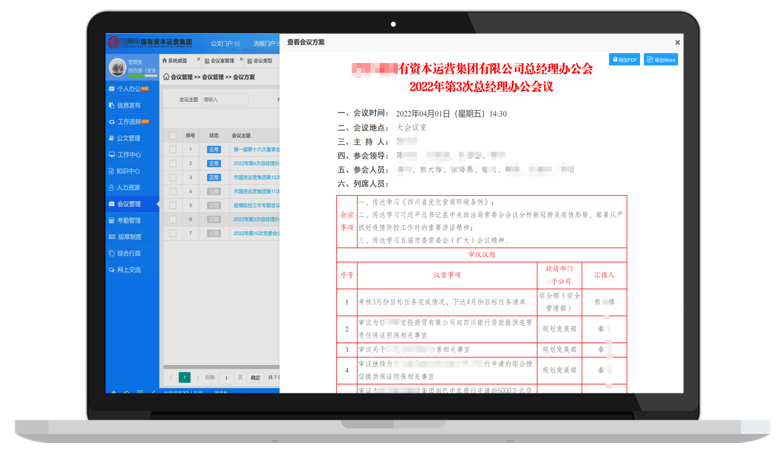
Task: Open the 2022年第10次党委会 meeting link
Action: click(x=256, y=234)
